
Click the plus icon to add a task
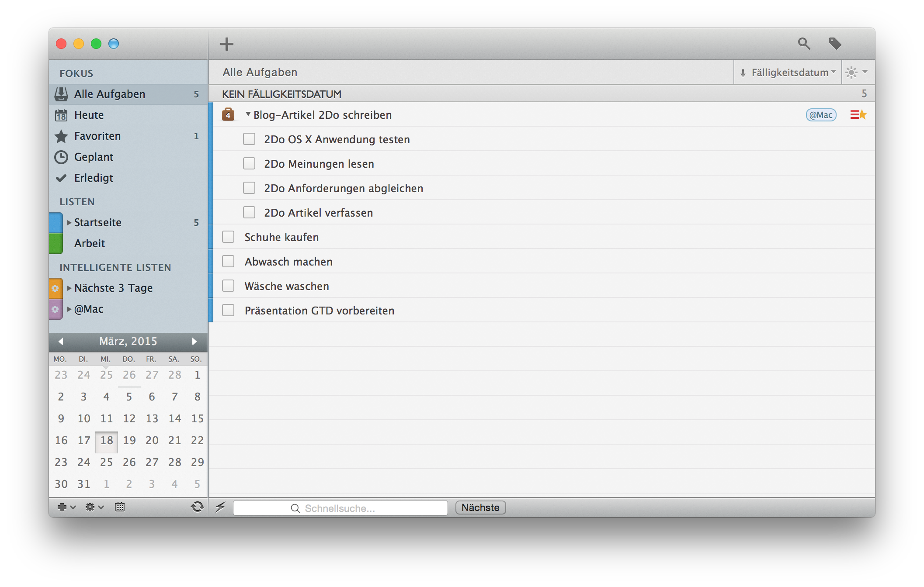click(226, 44)
